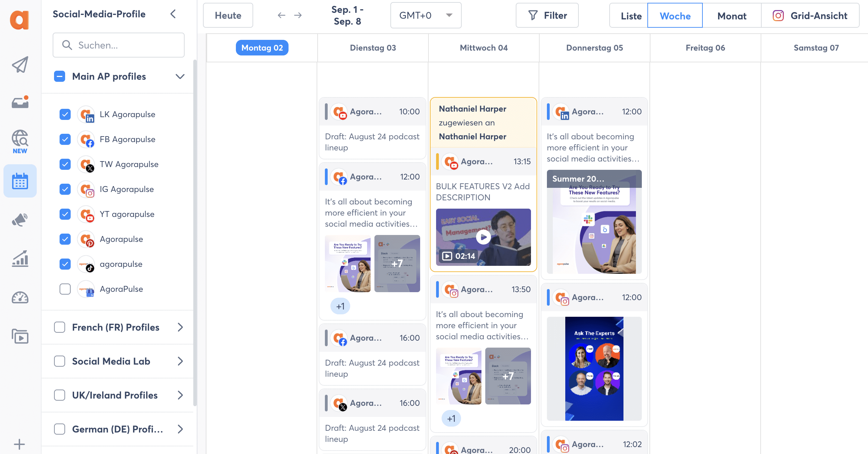Switch to Monat calendar view
The height and width of the screenshot is (454, 868).
click(x=732, y=16)
